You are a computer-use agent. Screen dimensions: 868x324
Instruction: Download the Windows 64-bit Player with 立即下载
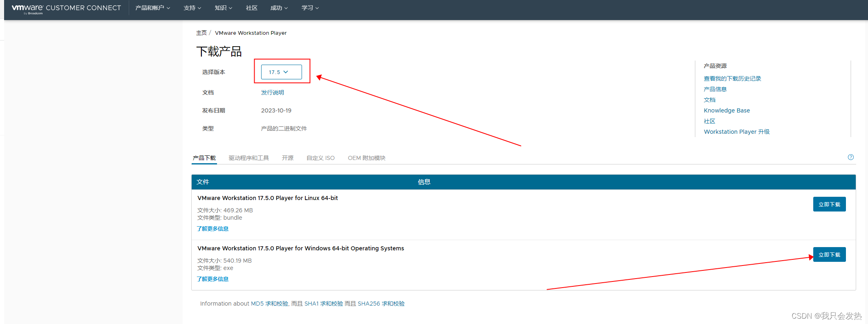click(830, 254)
